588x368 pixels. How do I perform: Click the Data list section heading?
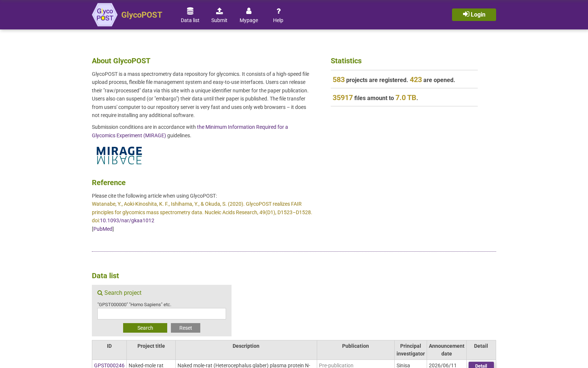click(x=105, y=276)
